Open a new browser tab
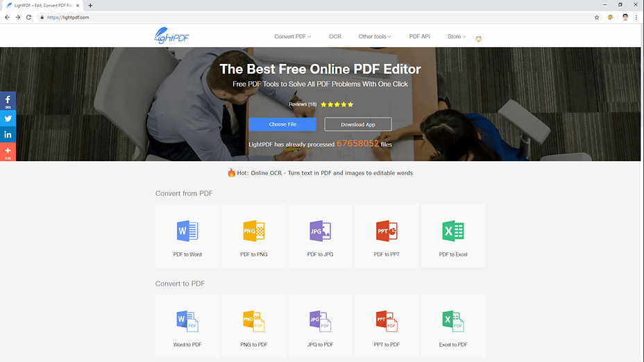The height and width of the screenshot is (362, 644). point(90,6)
